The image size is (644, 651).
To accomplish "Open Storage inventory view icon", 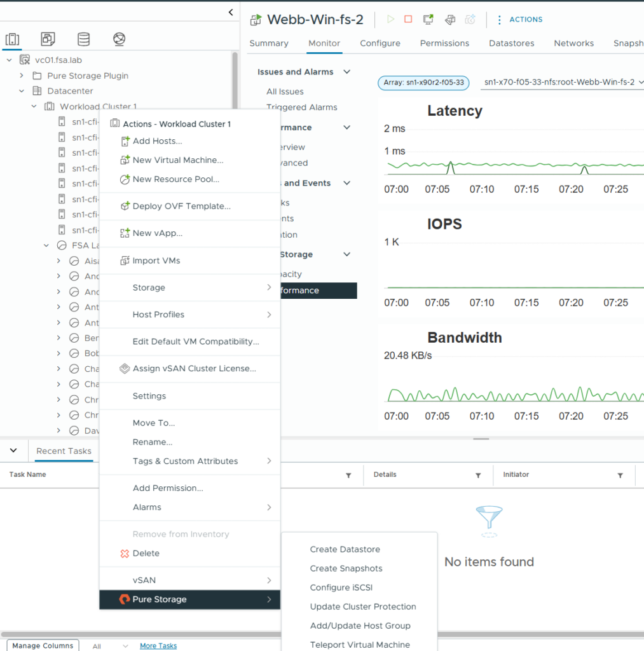I will pos(83,39).
